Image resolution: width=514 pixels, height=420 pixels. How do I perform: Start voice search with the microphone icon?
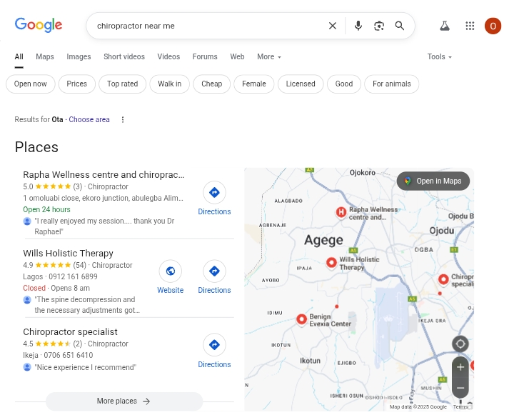[358, 26]
